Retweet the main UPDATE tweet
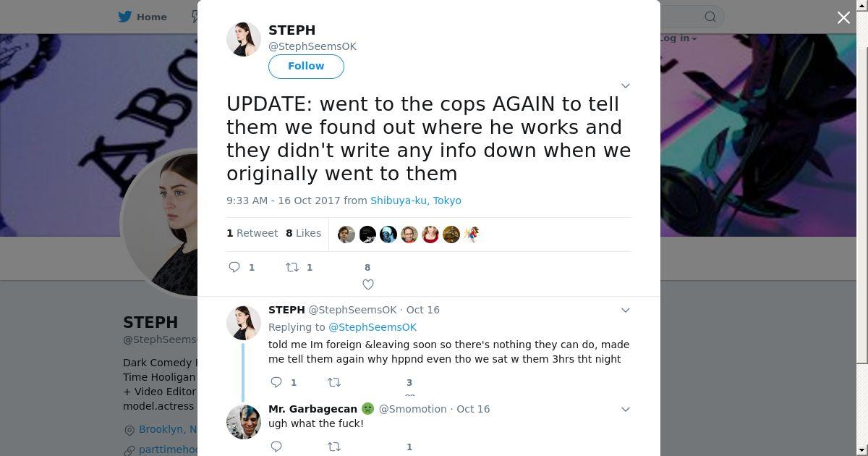The image size is (868, 456). [x=292, y=267]
